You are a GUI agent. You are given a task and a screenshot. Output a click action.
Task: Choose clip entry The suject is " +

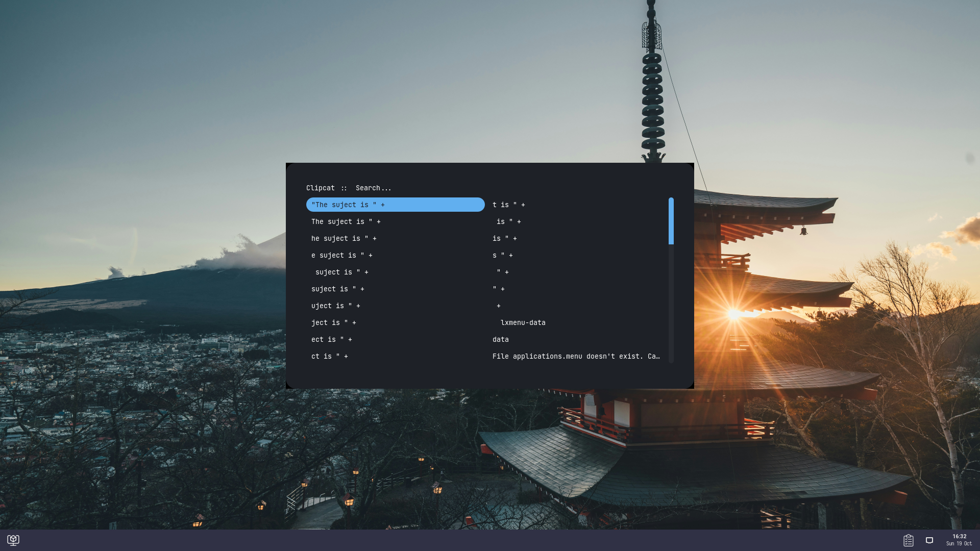tap(396, 221)
